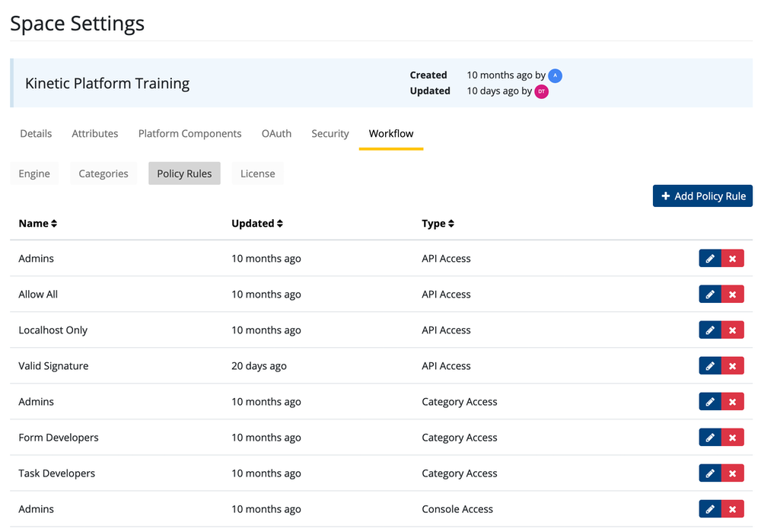Edit the Allow All policy rule
Image resolution: width=761 pixels, height=532 pixels.
(x=710, y=294)
